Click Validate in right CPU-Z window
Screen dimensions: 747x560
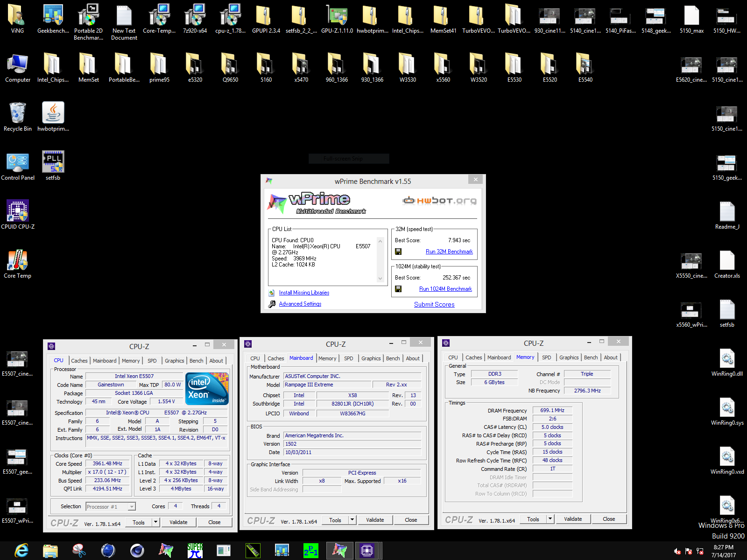(573, 519)
